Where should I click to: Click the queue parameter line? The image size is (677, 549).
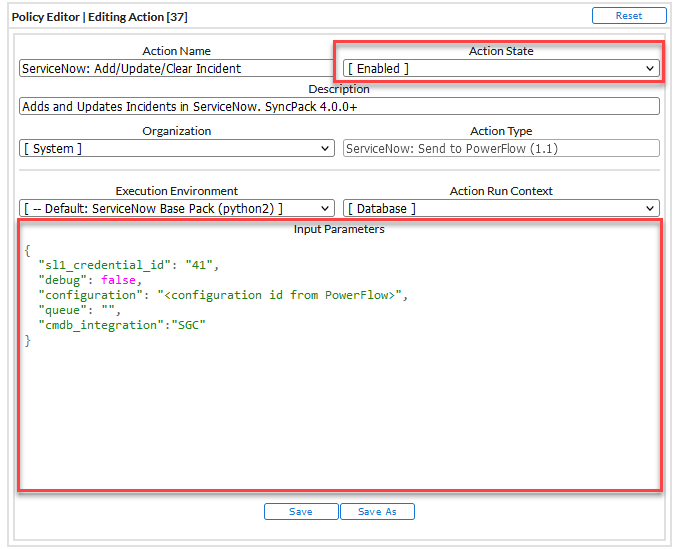tap(79, 310)
